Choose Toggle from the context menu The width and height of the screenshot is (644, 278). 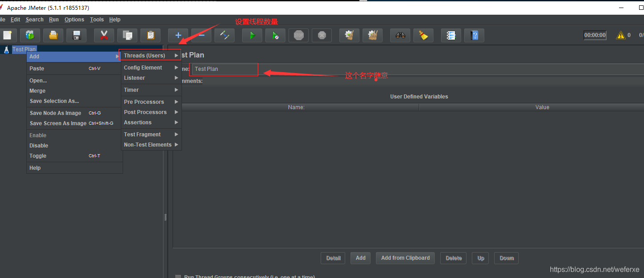[74, 156]
